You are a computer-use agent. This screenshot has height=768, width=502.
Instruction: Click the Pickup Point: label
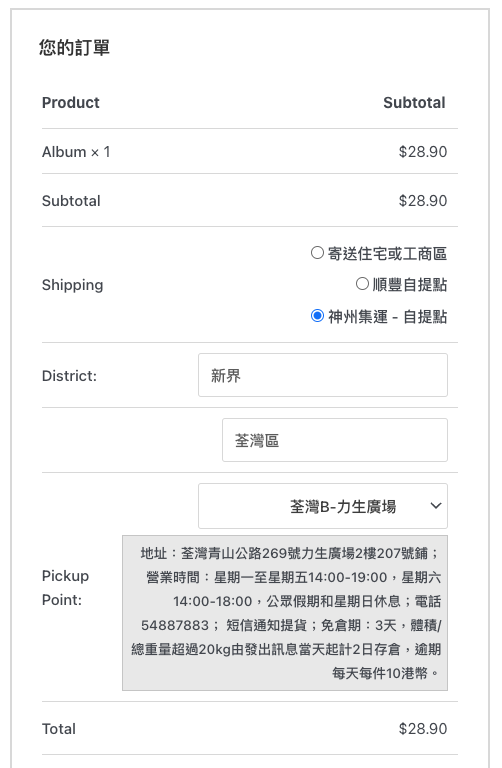pyautogui.click(x=65, y=588)
